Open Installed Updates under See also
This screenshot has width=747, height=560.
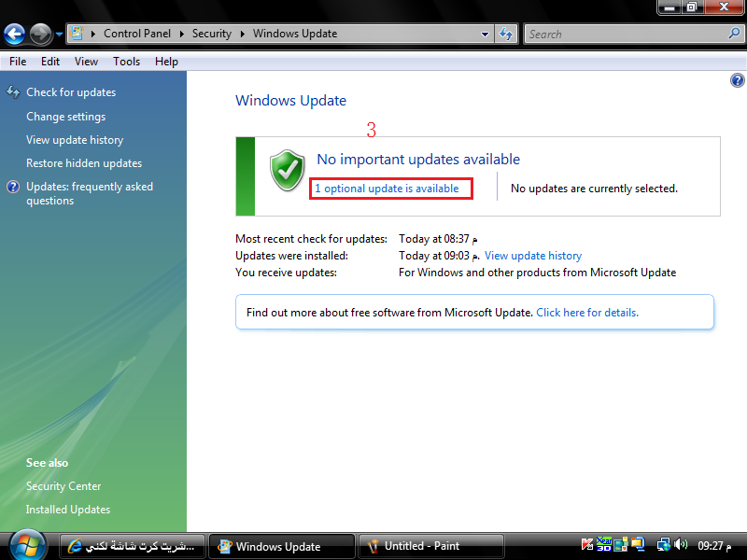click(68, 510)
